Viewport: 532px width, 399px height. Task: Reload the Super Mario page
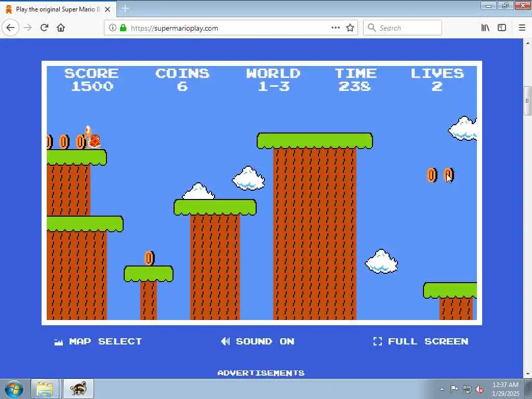coord(44,28)
